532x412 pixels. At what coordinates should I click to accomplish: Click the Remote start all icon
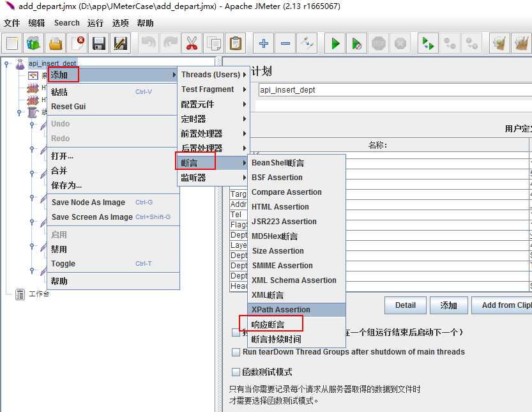(x=428, y=43)
